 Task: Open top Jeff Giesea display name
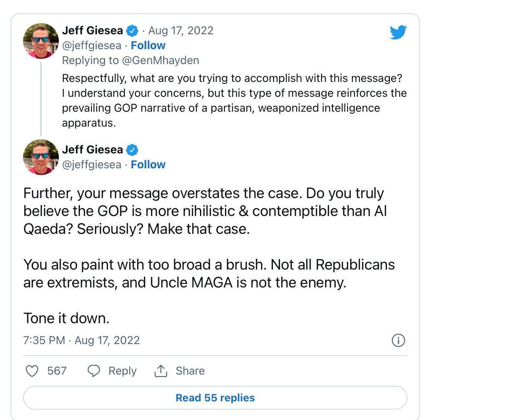(x=92, y=31)
